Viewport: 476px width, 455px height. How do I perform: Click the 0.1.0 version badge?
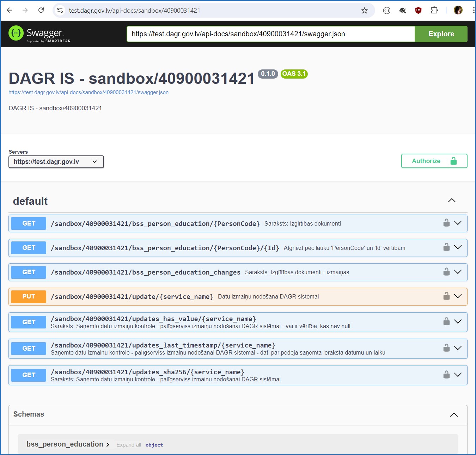(268, 74)
